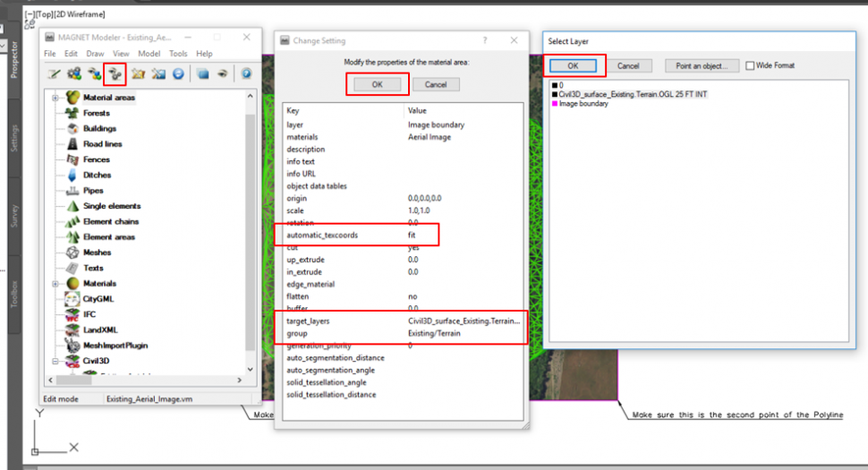This screenshot has width=868, height=470.
Task: Click OK in the Change Setting dialog
Action: (x=377, y=84)
